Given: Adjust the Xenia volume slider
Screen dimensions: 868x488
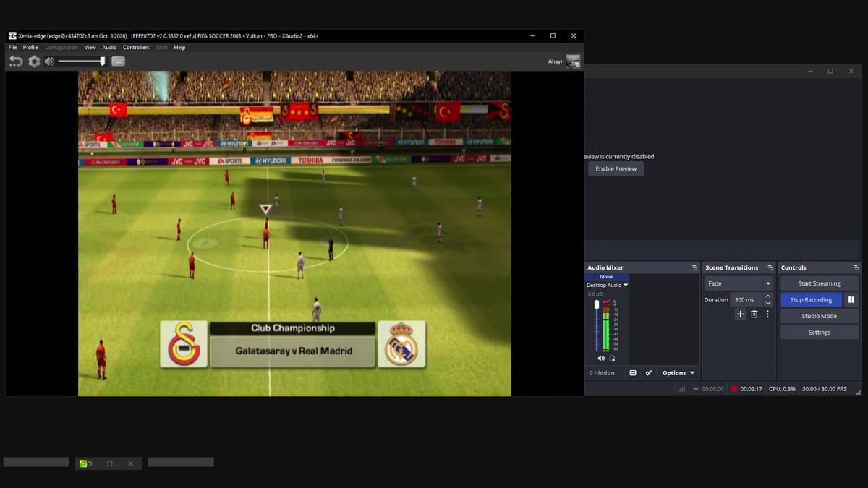Looking at the screenshot, I should [x=82, y=61].
